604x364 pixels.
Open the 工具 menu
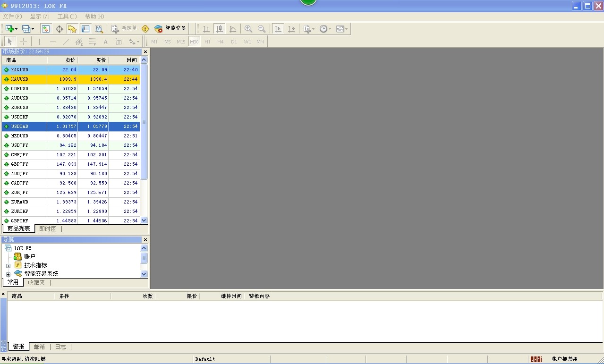click(x=67, y=17)
